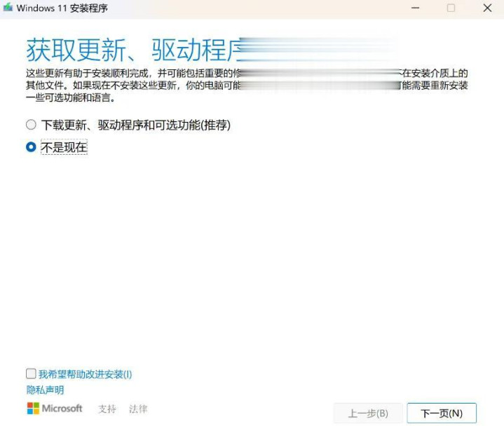Minimize the Windows 11 setup window
The width and height of the screenshot is (504, 440).
click(415, 8)
